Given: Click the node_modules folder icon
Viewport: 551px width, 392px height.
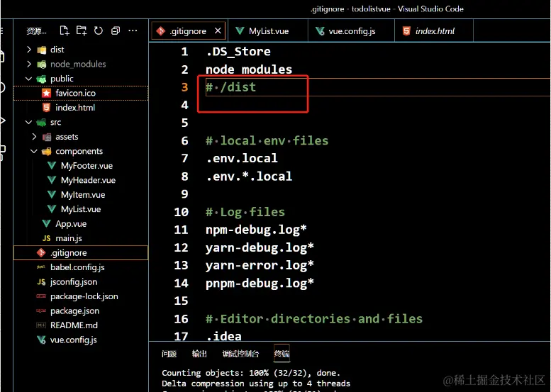Looking at the screenshot, I should 41,65.
